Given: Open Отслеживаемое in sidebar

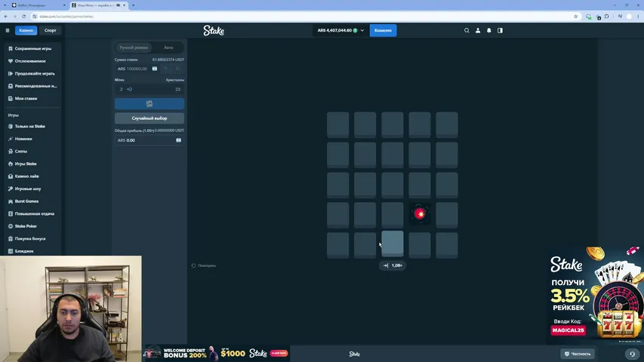Looking at the screenshot, I should 30,61.
